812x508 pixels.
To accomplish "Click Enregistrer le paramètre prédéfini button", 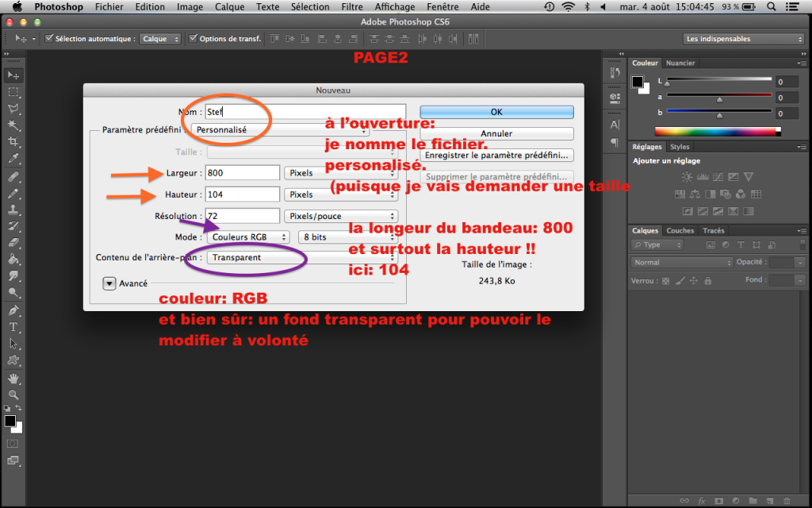I will pyautogui.click(x=496, y=155).
